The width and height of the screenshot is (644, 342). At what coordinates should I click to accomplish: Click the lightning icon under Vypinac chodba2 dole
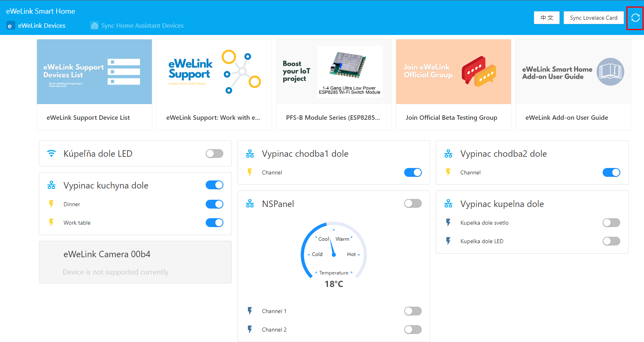point(448,172)
